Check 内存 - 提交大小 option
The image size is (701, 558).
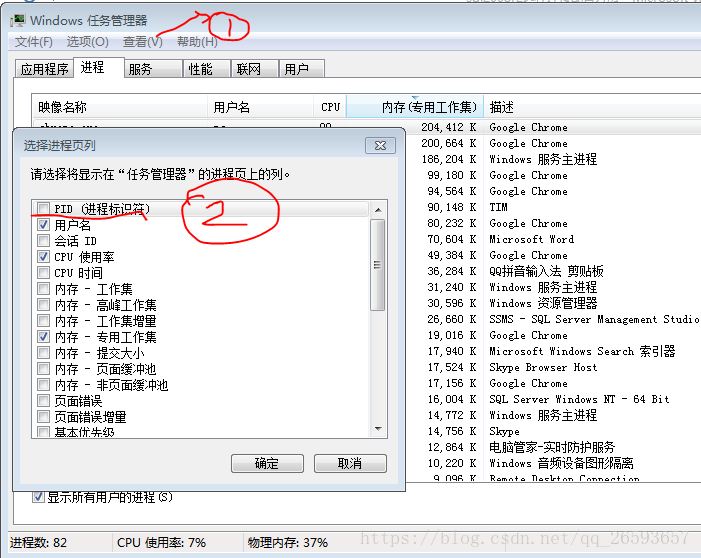tap(43, 353)
